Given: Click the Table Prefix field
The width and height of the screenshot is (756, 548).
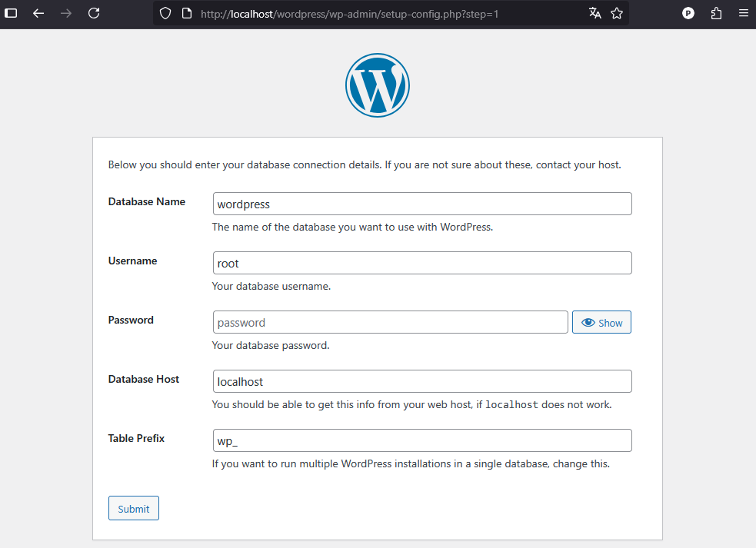Looking at the screenshot, I should pyautogui.click(x=422, y=440).
